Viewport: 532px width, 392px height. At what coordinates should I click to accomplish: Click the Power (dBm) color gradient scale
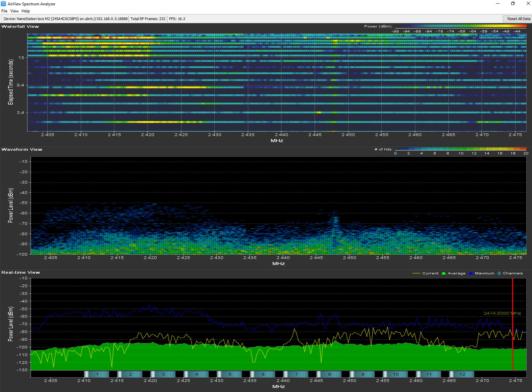(x=461, y=26)
